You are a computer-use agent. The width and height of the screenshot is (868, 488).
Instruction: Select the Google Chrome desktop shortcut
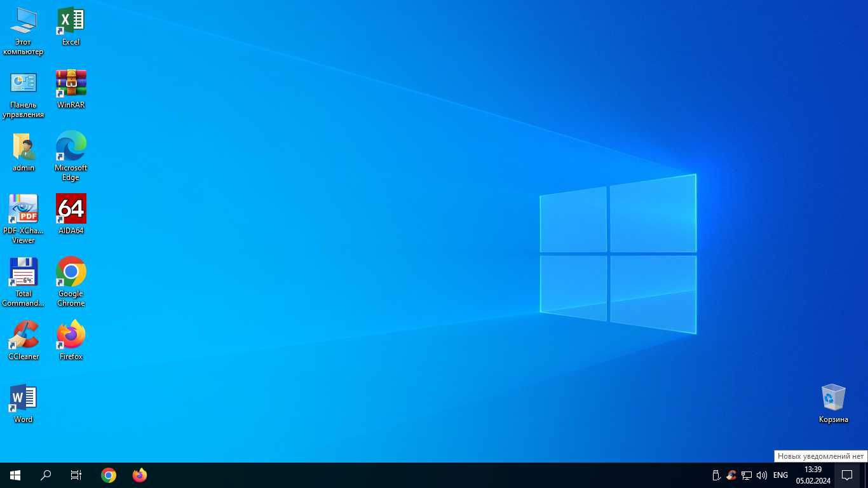71,282
